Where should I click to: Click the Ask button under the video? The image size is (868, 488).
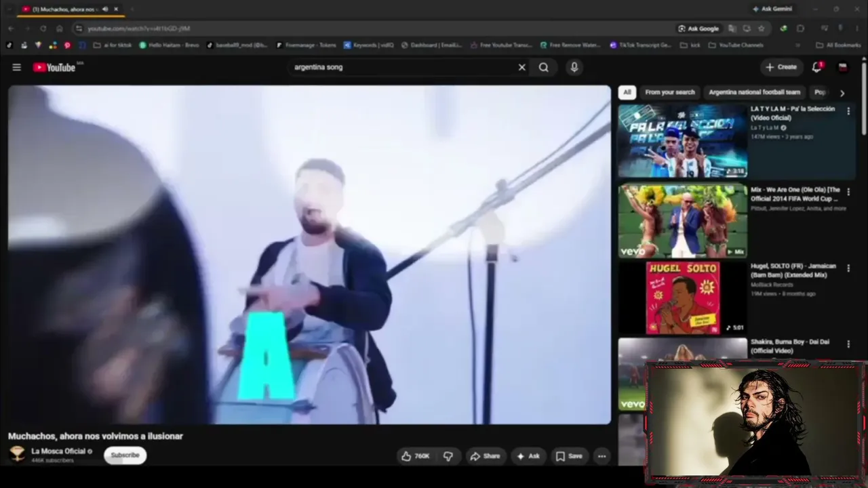point(528,456)
